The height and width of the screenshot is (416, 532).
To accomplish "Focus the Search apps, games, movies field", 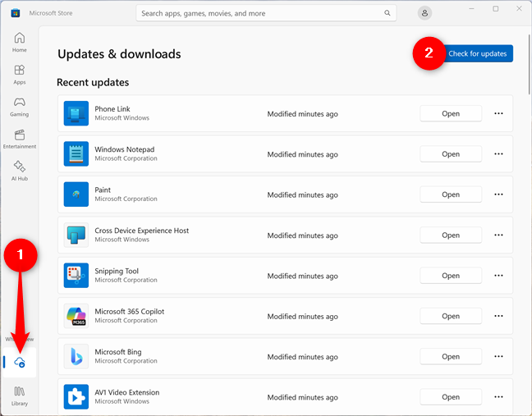I will tap(266, 13).
